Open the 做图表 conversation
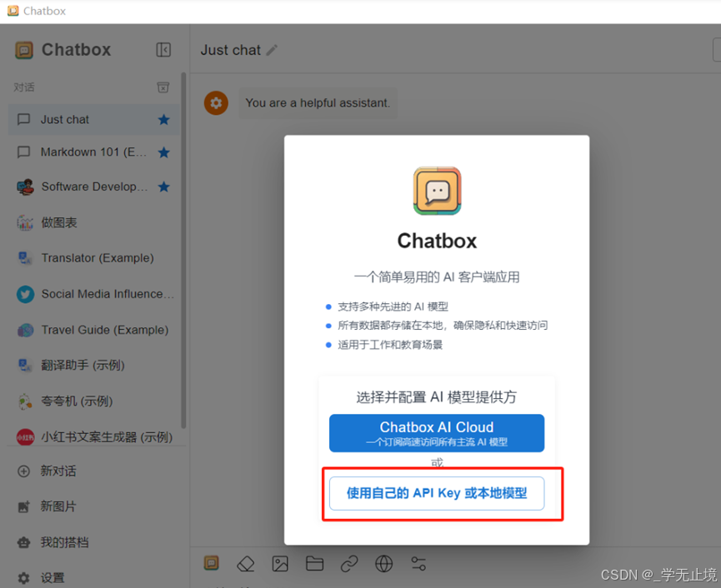 click(94, 223)
